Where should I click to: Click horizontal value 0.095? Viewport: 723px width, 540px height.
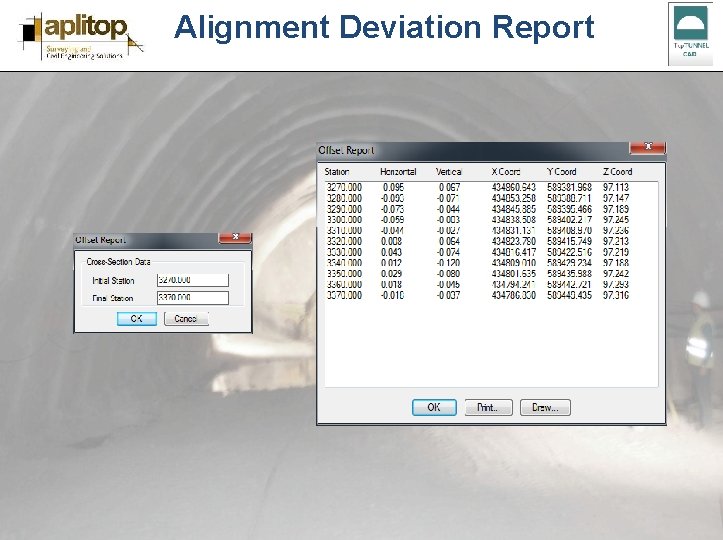point(393,187)
